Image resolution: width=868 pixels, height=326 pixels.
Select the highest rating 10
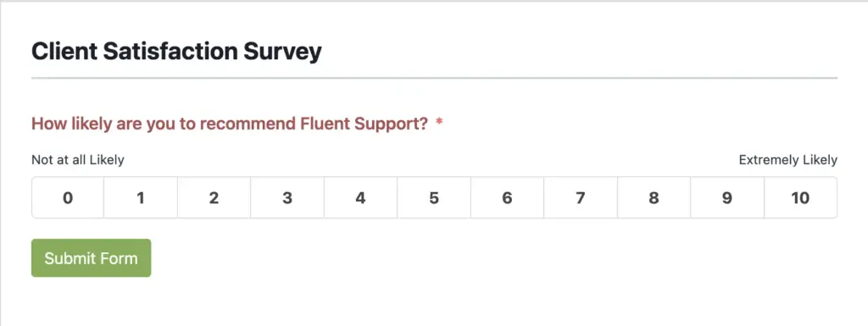(x=800, y=198)
